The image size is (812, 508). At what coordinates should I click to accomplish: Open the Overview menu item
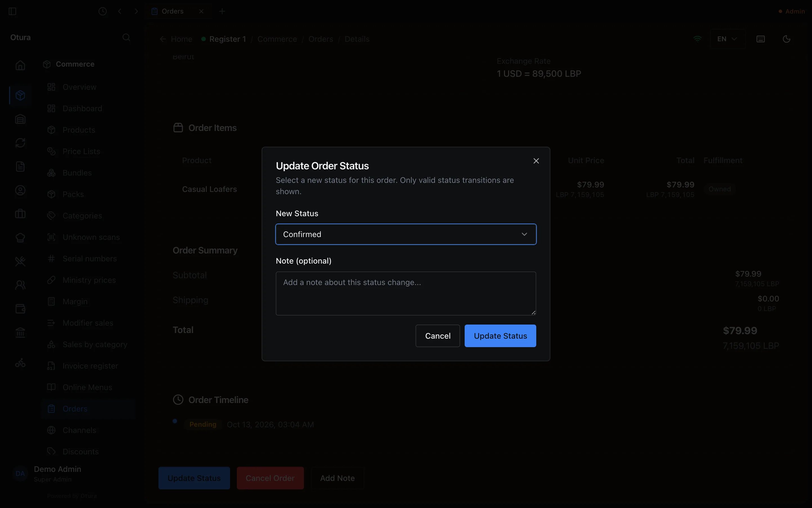click(88, 87)
